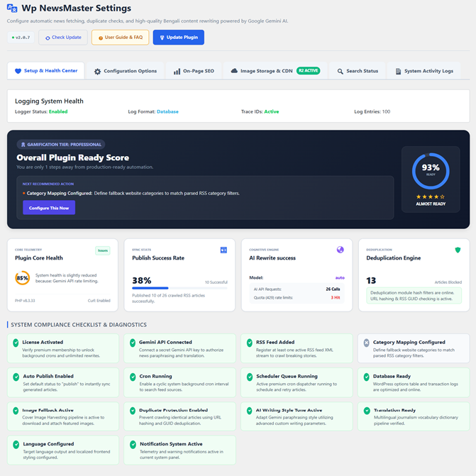
Task: Click the Configure This Now button
Action: click(49, 208)
